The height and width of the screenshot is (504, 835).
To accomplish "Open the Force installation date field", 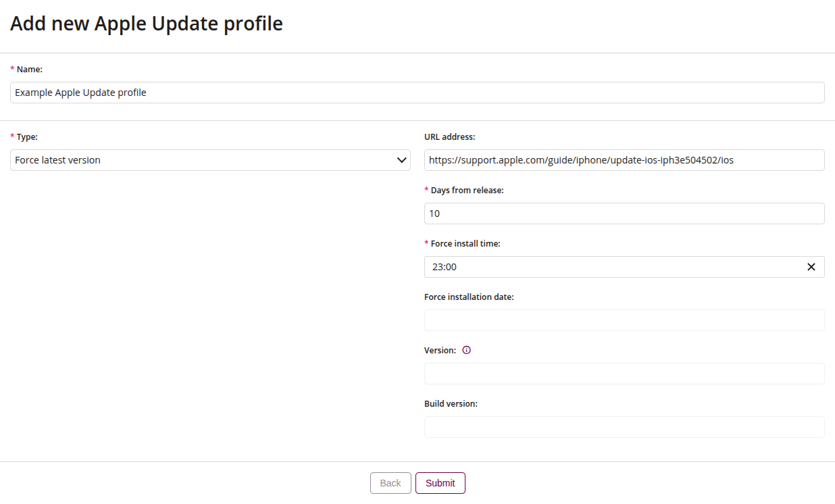I will [624, 320].
